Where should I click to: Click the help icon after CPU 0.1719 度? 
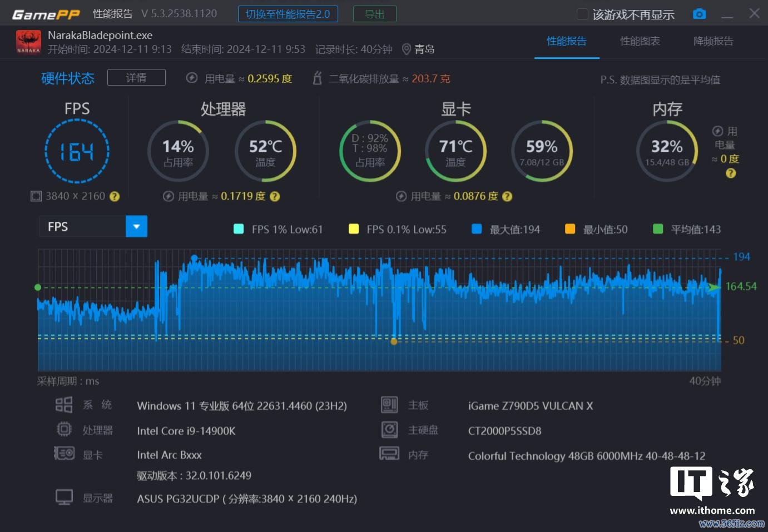275,196
